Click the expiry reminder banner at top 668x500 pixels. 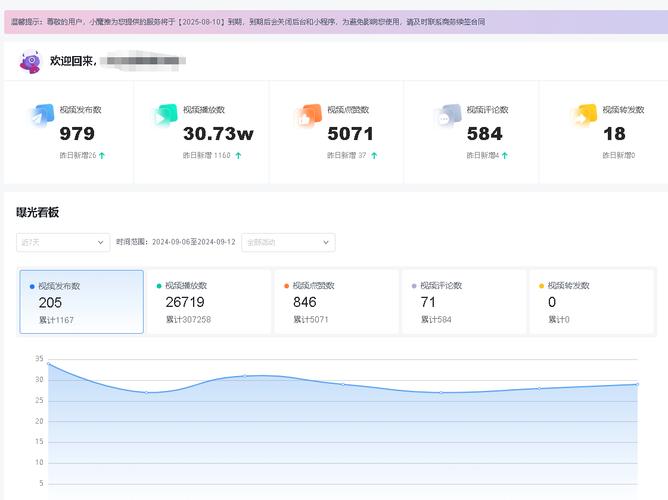(x=336, y=22)
